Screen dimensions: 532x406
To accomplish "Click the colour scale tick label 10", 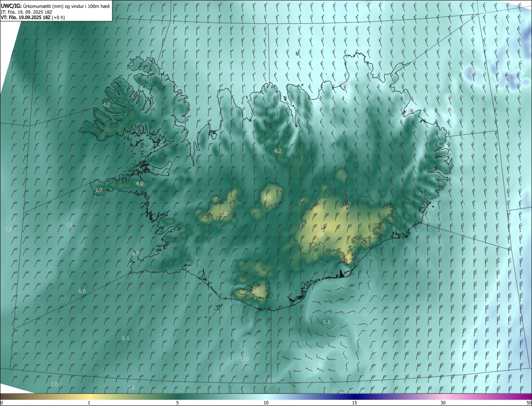I will [x=266, y=403].
